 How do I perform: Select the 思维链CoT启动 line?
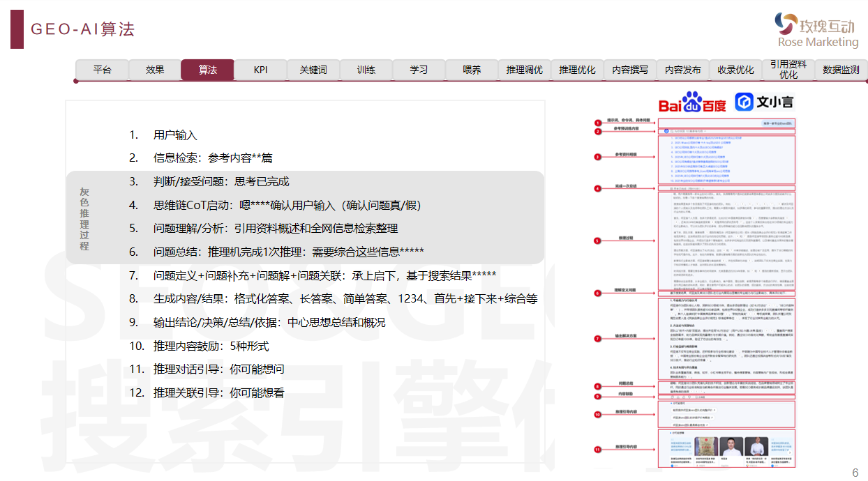click(x=287, y=206)
